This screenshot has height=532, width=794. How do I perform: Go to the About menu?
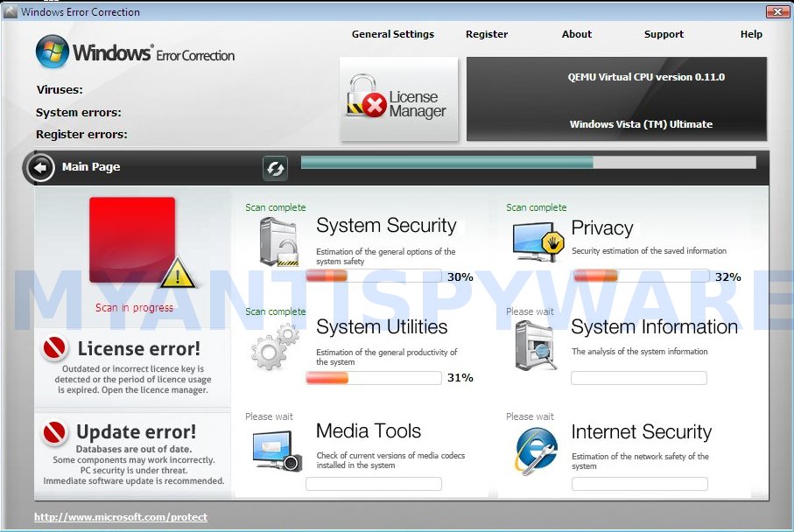(x=576, y=34)
